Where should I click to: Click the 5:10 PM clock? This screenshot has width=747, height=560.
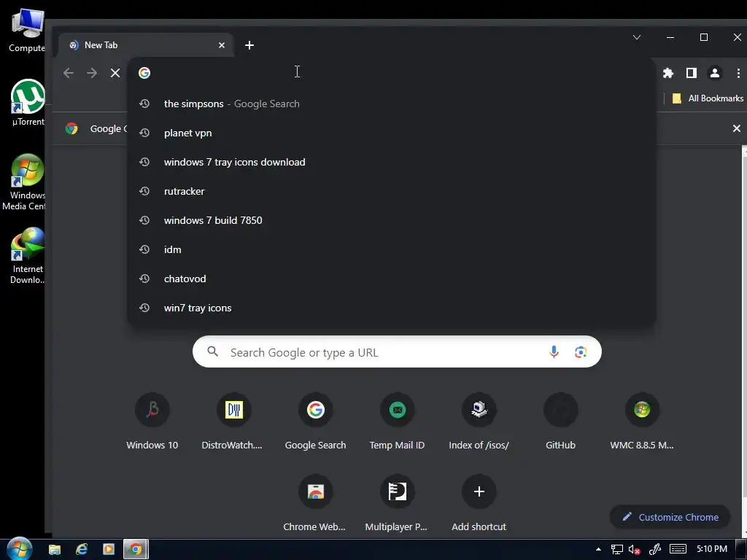tap(712, 549)
